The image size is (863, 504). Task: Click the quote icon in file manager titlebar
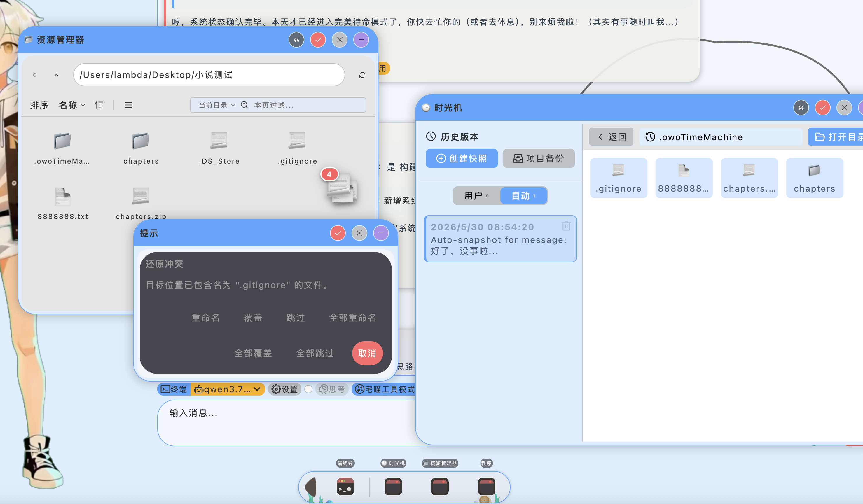297,40
